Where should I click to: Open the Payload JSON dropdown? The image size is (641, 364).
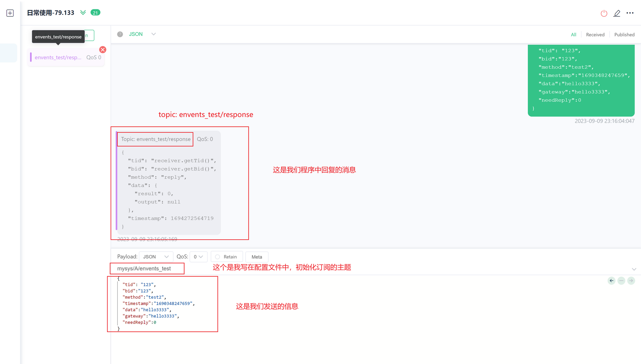pos(156,257)
